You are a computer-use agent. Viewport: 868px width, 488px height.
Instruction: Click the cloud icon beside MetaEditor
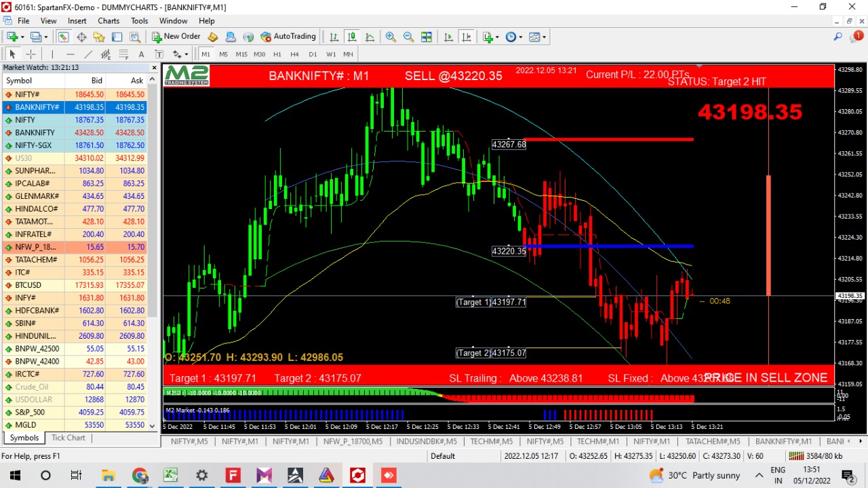pos(231,37)
